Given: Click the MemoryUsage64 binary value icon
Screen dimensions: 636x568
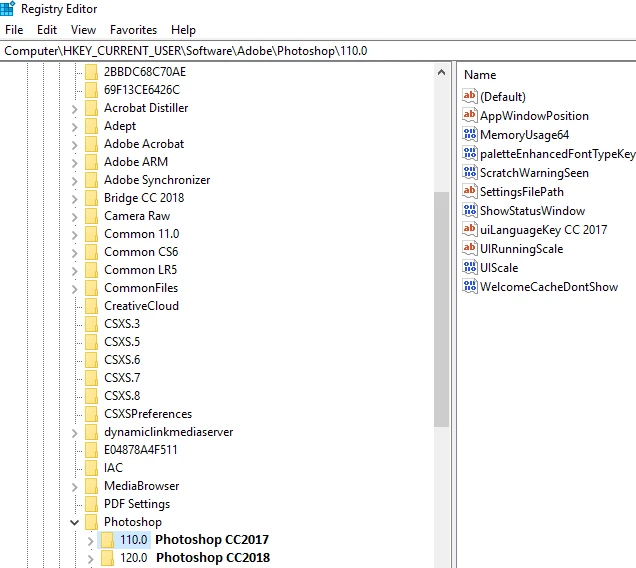Looking at the screenshot, I should pyautogui.click(x=470, y=134).
